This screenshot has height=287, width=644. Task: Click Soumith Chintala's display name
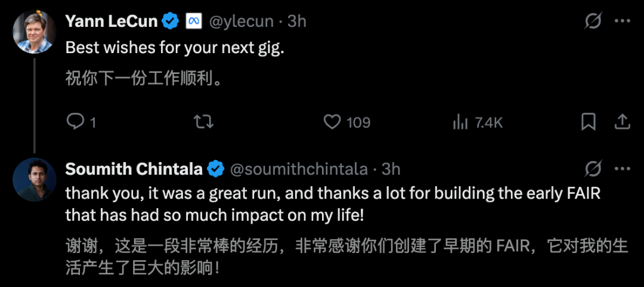[134, 169]
